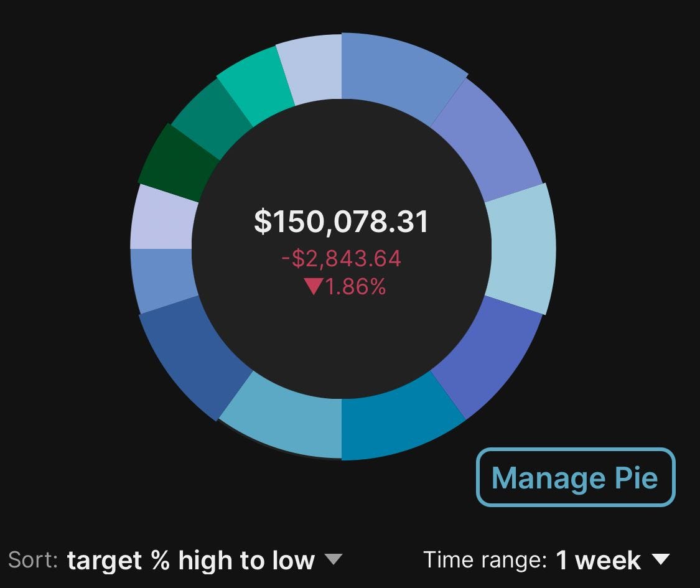
Task: Select the '1 week' time range value
Action: (598, 560)
